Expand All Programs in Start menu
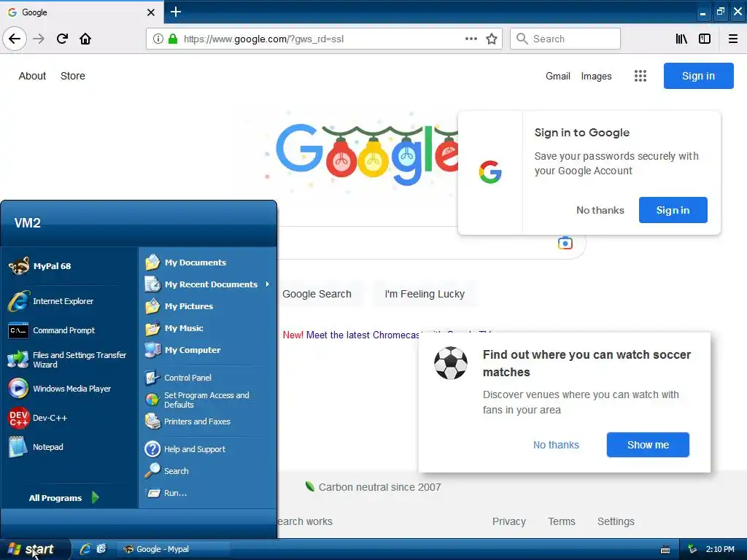This screenshot has height=560, width=747. (x=64, y=497)
